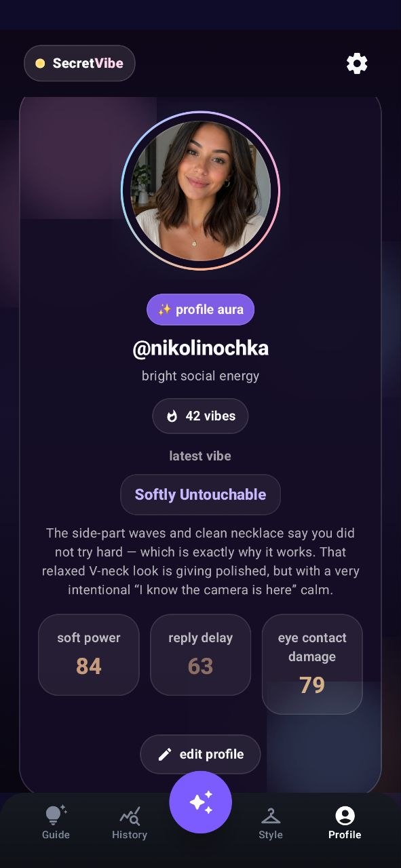
Task: Click the flame icon beside 42 vibes
Action: point(172,416)
